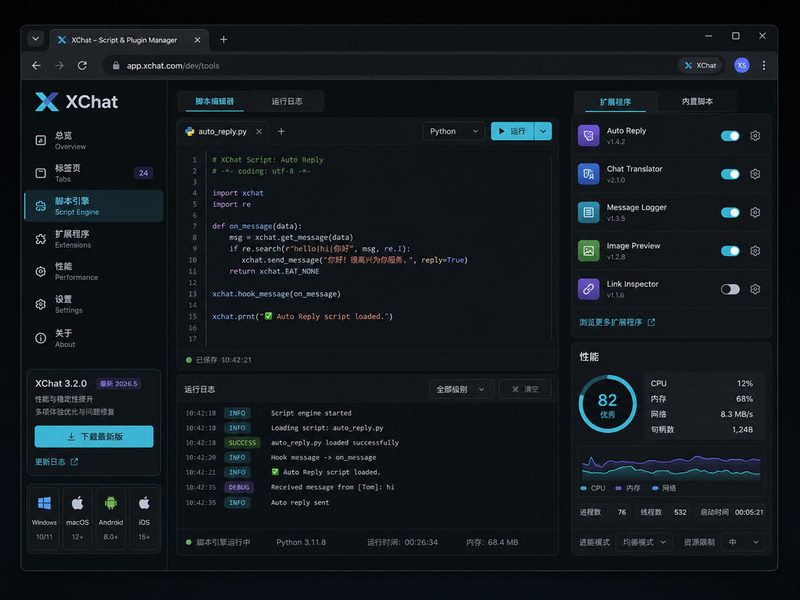The height and width of the screenshot is (600, 800).
Task: Open a new browser tab
Action: click(x=223, y=40)
